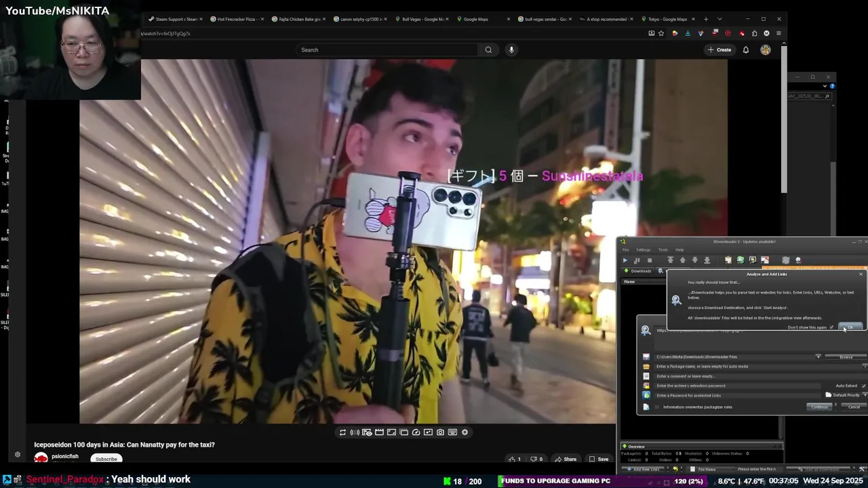Click the YouTube voice search microphone
The image size is (868, 488).
pos(511,49)
